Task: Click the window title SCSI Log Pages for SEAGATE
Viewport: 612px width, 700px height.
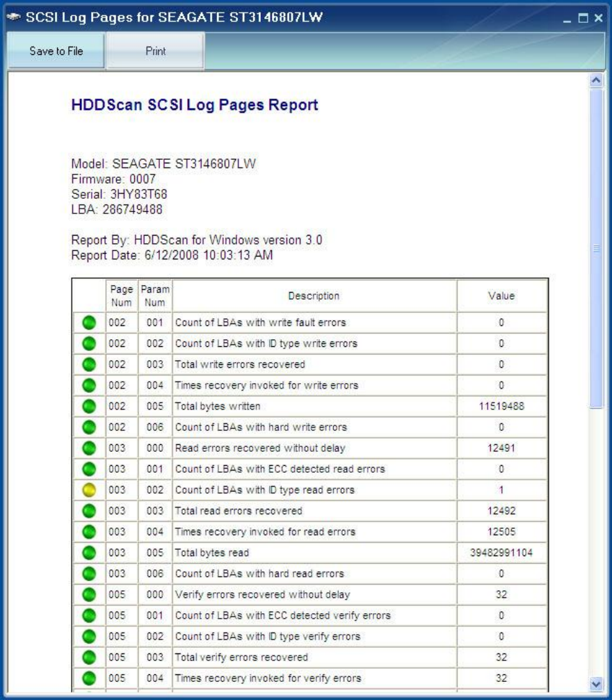Action: coord(175,17)
